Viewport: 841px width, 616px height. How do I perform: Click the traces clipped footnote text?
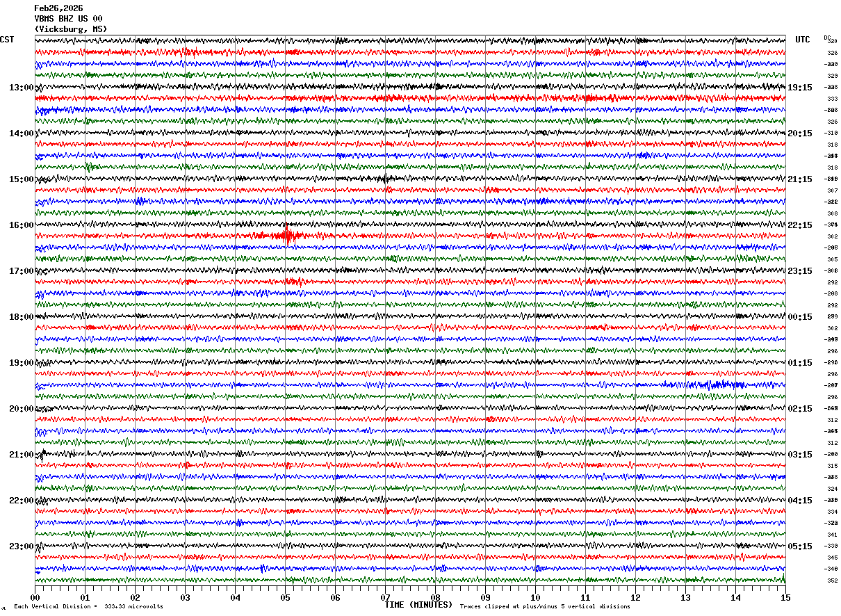point(545,606)
